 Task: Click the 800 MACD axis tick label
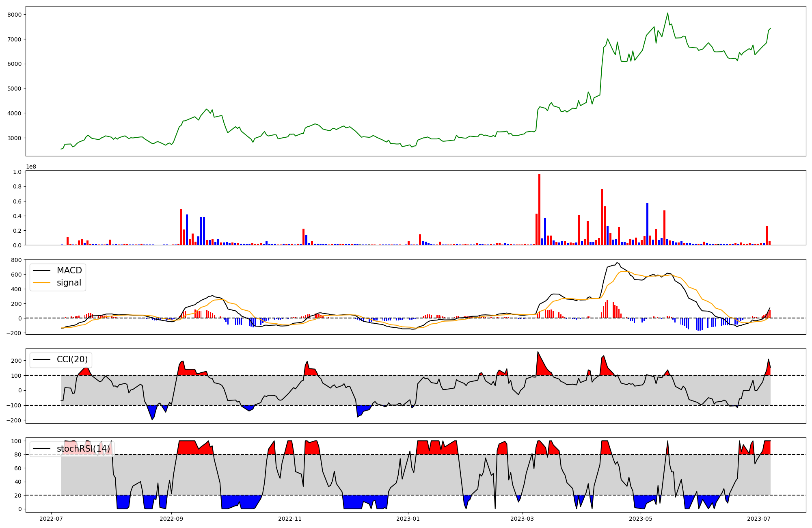16,260
